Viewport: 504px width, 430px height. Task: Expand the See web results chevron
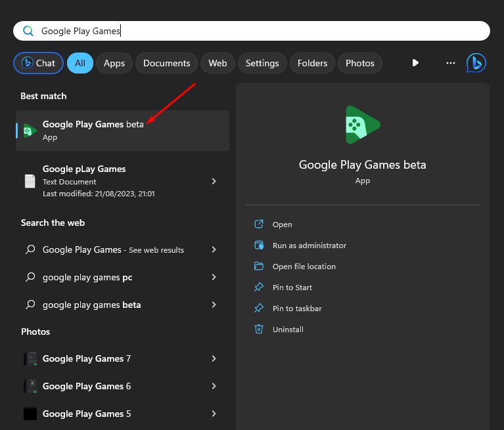click(214, 249)
